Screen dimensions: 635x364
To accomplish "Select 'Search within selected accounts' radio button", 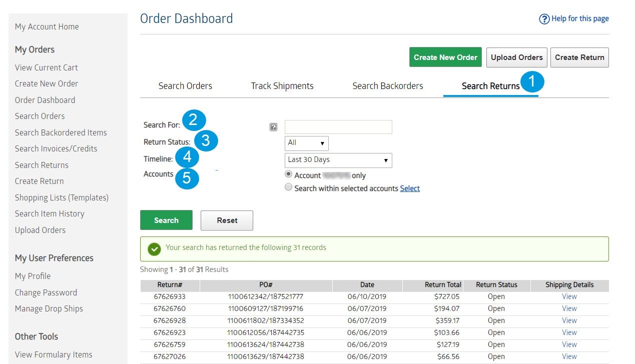I will (288, 187).
